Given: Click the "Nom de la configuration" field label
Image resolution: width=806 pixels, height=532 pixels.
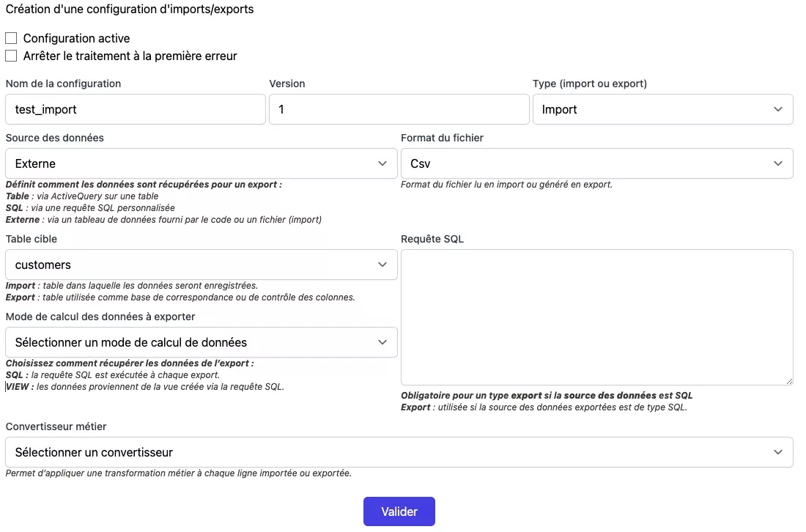Looking at the screenshot, I should pos(63,84).
